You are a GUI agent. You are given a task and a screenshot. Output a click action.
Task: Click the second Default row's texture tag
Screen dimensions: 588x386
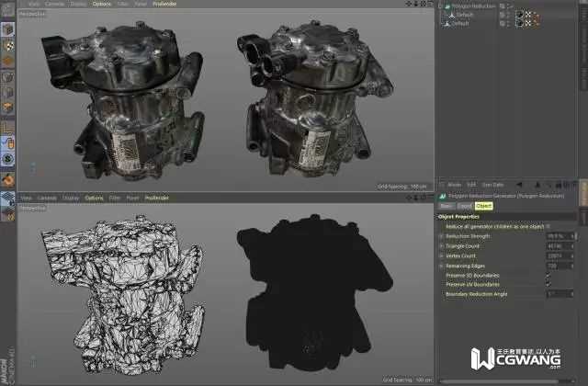coord(520,23)
